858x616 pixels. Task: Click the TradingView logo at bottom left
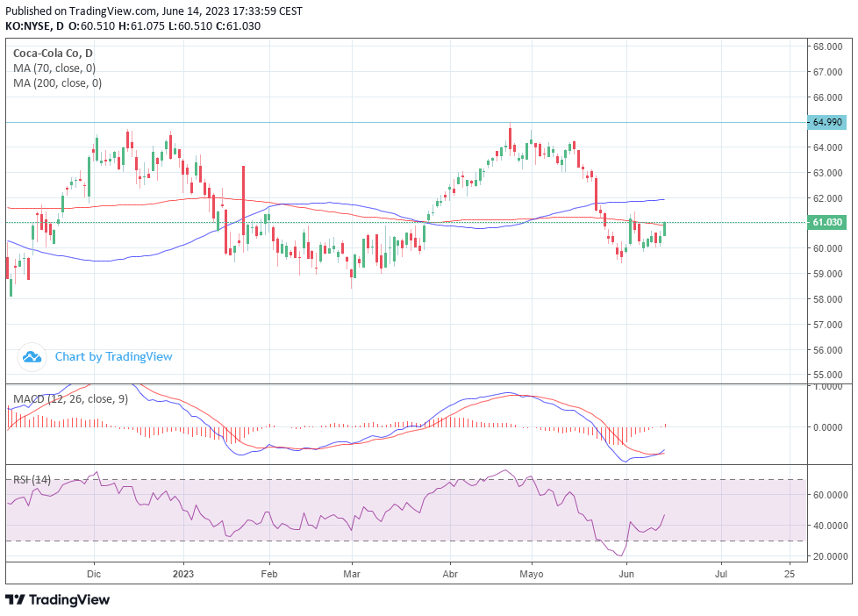57,599
